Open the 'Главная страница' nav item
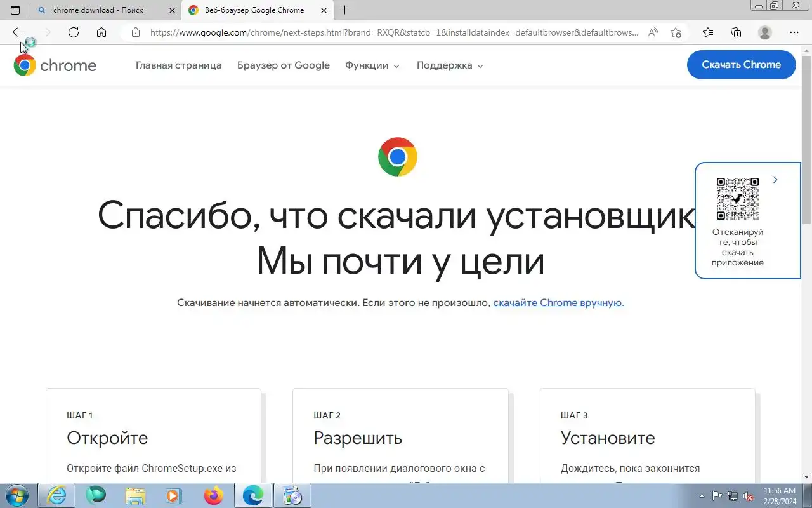The height and width of the screenshot is (508, 812). pos(179,65)
